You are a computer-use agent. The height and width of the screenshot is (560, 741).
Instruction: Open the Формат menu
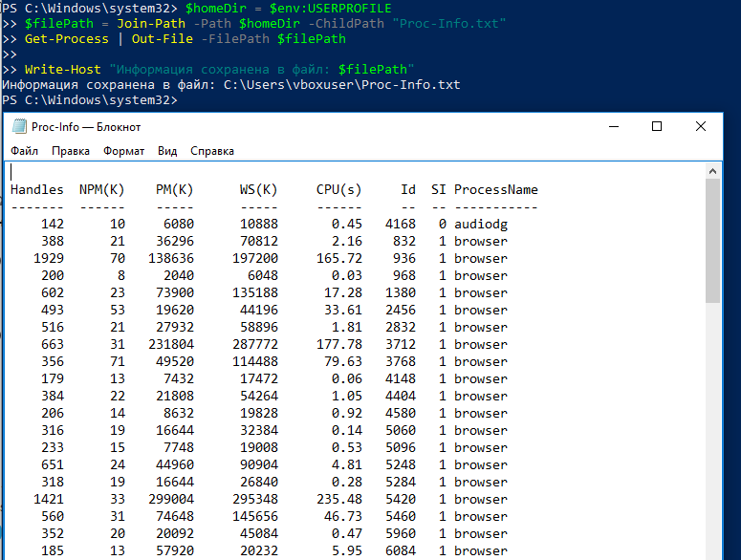tap(123, 151)
